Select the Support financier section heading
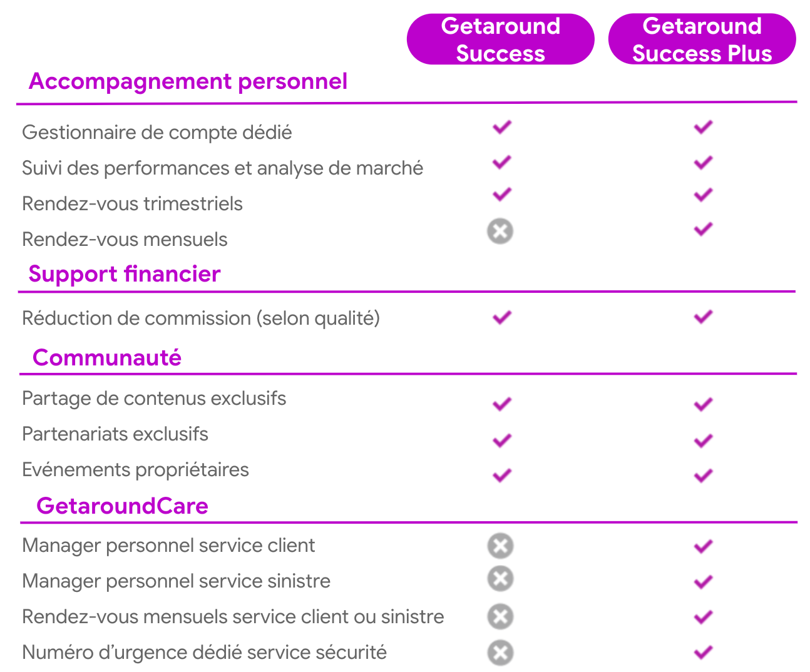The height and width of the screenshot is (672, 810). (125, 274)
